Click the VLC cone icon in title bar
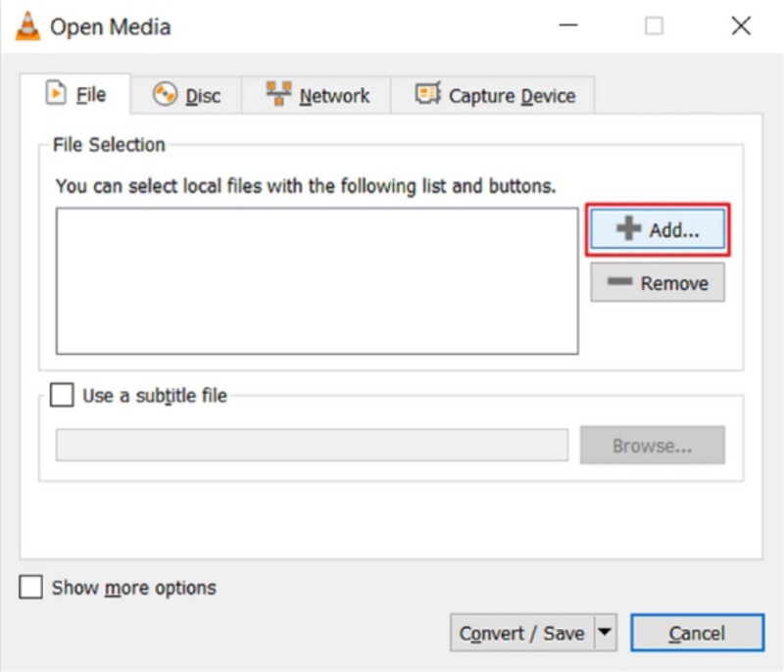 coord(26,26)
